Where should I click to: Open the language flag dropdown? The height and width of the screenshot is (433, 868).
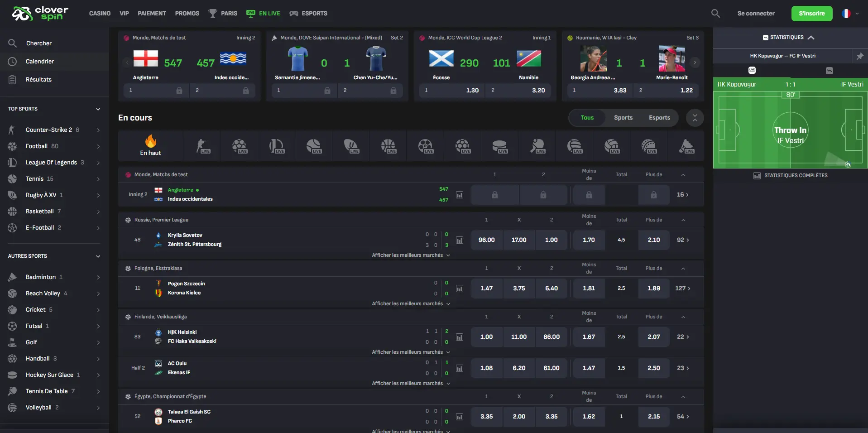coord(850,14)
